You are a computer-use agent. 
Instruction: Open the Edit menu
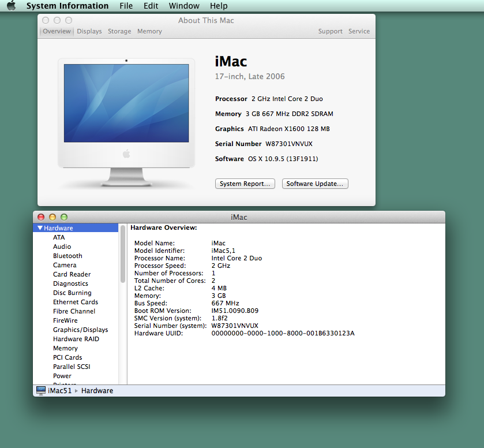[x=151, y=6]
